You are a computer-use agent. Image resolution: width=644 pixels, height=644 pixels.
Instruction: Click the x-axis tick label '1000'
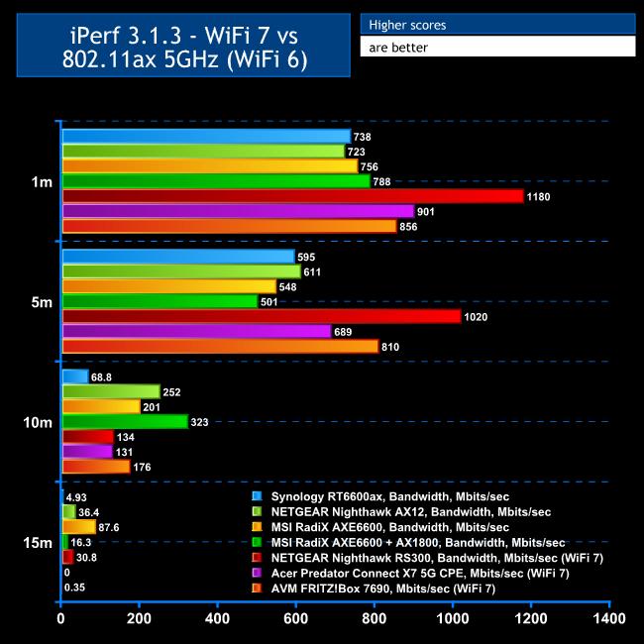[453, 618]
